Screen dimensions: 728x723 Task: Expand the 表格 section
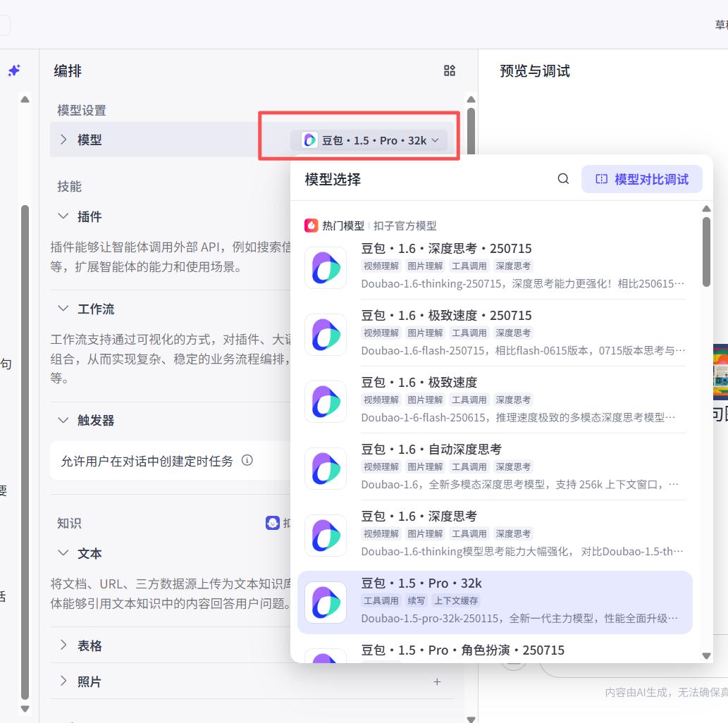tap(63, 645)
